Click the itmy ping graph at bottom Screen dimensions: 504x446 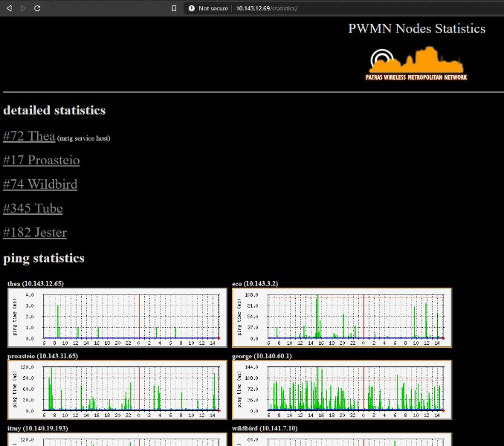pyautogui.click(x=115, y=439)
